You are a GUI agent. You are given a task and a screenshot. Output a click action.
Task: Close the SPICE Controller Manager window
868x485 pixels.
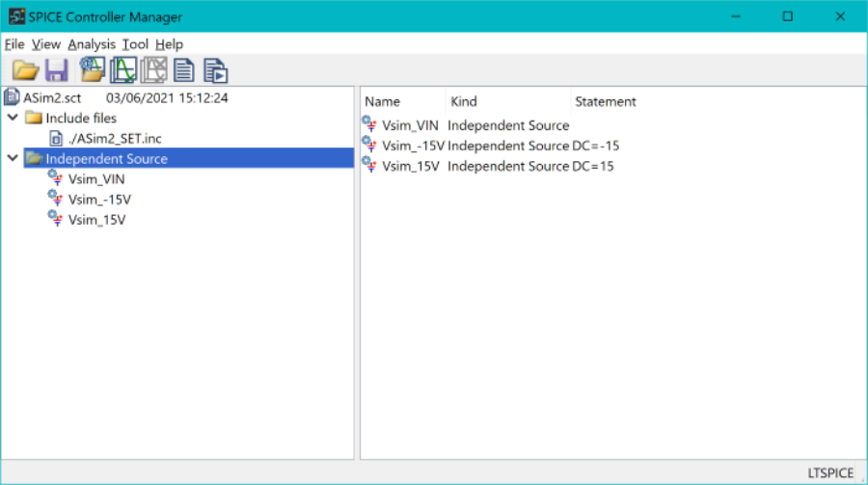click(840, 16)
